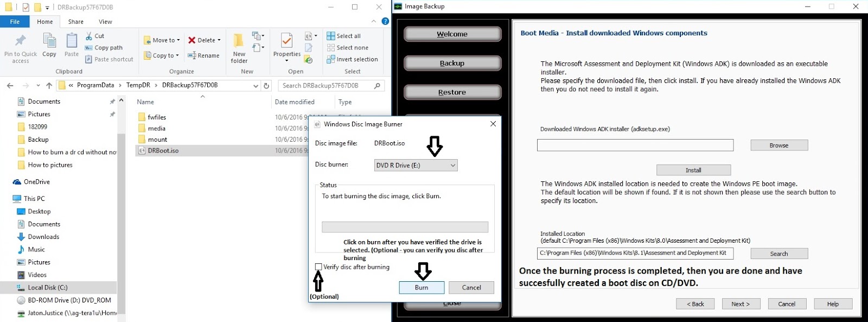Image resolution: width=868 pixels, height=322 pixels.
Task: Click the Burn button
Action: (x=422, y=288)
